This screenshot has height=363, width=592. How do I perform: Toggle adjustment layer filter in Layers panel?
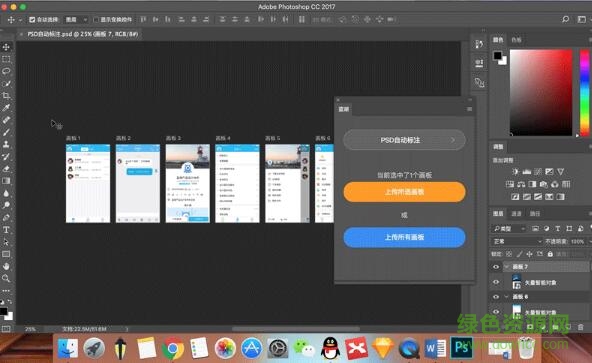click(546, 229)
